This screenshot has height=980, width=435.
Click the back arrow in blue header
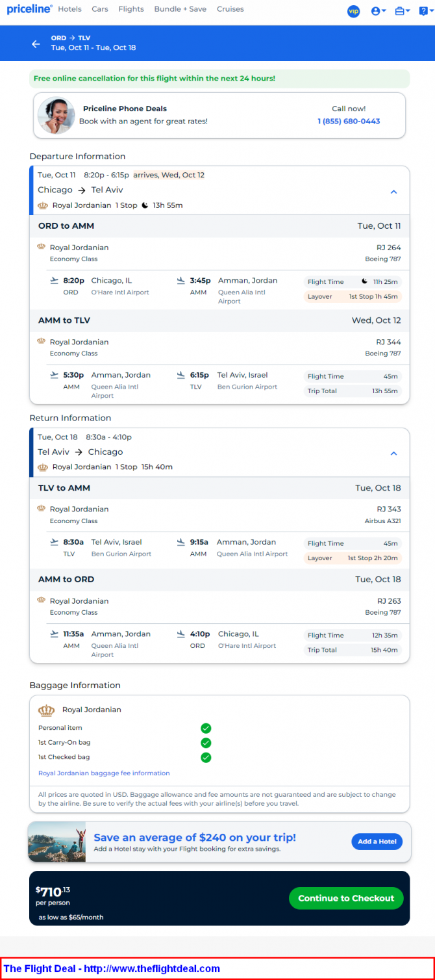36,44
